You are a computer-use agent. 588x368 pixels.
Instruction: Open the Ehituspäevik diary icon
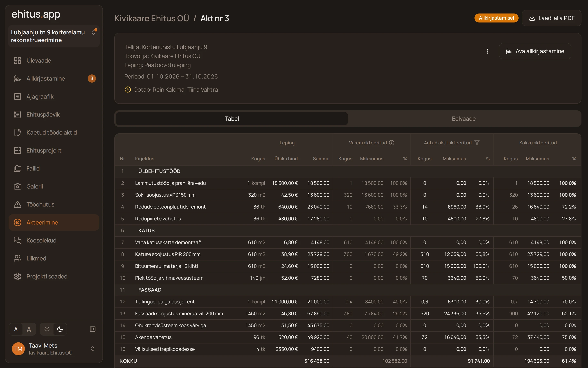[18, 114]
